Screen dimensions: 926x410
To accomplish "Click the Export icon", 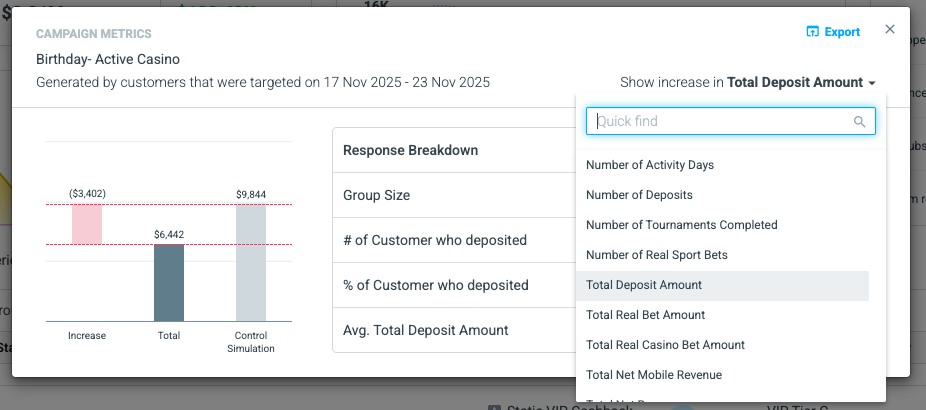I will click(x=813, y=32).
